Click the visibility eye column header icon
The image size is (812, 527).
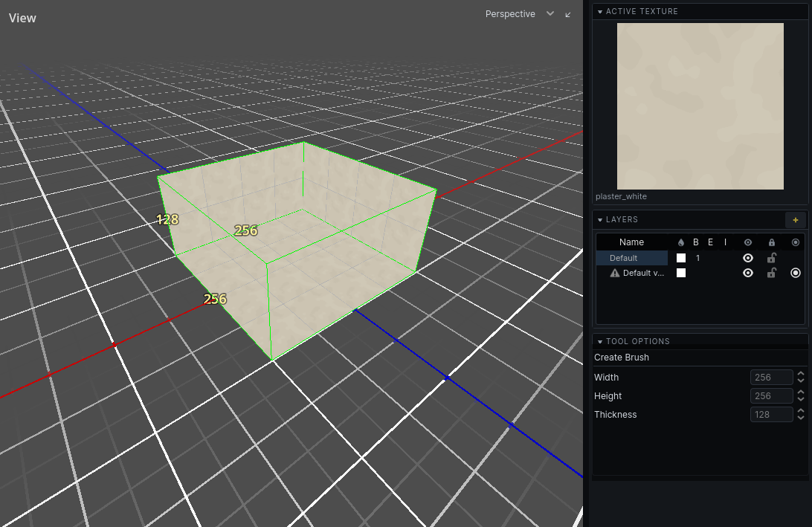748,242
